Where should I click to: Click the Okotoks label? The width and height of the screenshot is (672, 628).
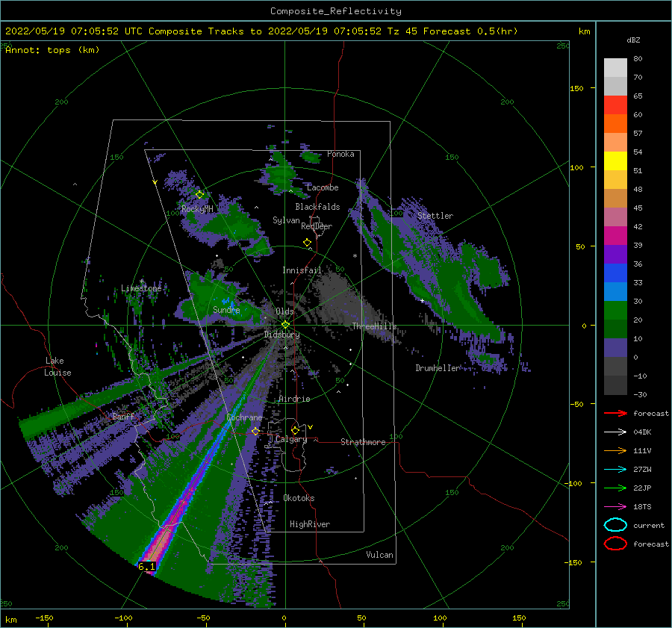[299, 498]
